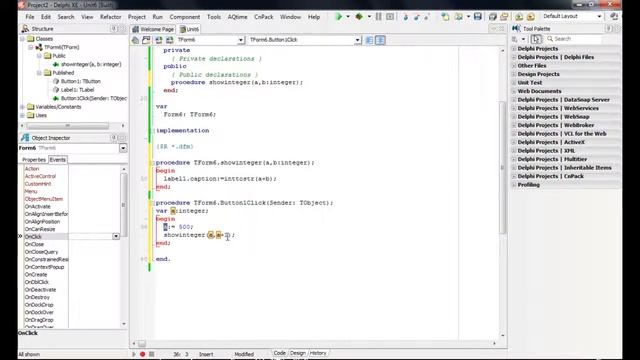Image resolution: width=640 pixels, height=360 pixels.
Task: Click the play macro icon in status bar
Action: point(133,354)
